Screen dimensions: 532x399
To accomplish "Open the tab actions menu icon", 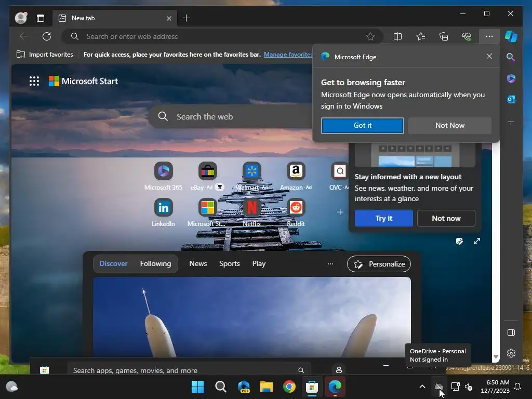I will point(41,18).
